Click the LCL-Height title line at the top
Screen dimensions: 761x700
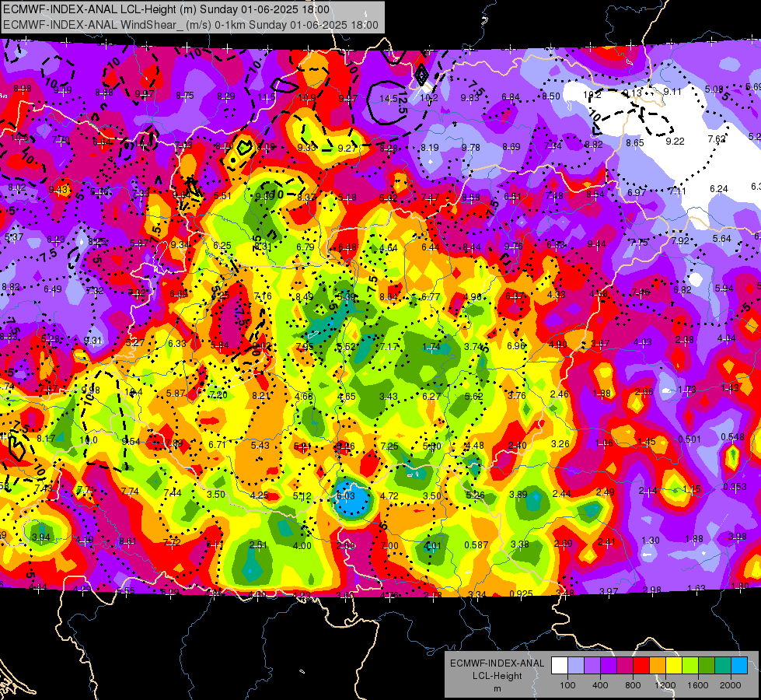[166, 9]
